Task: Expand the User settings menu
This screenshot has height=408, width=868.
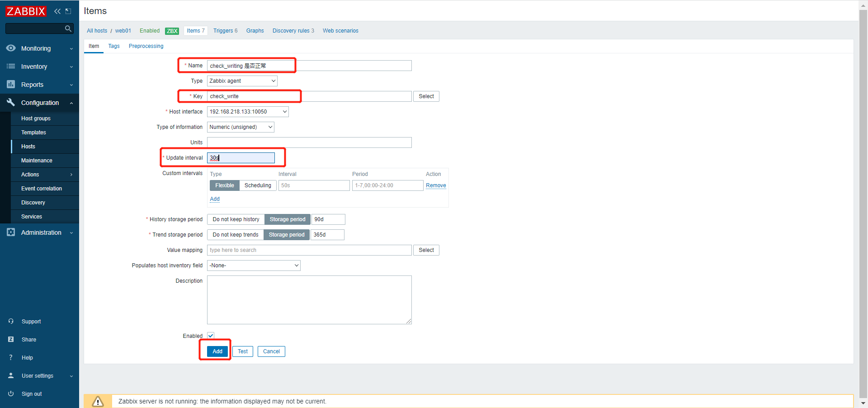Action: (71, 376)
